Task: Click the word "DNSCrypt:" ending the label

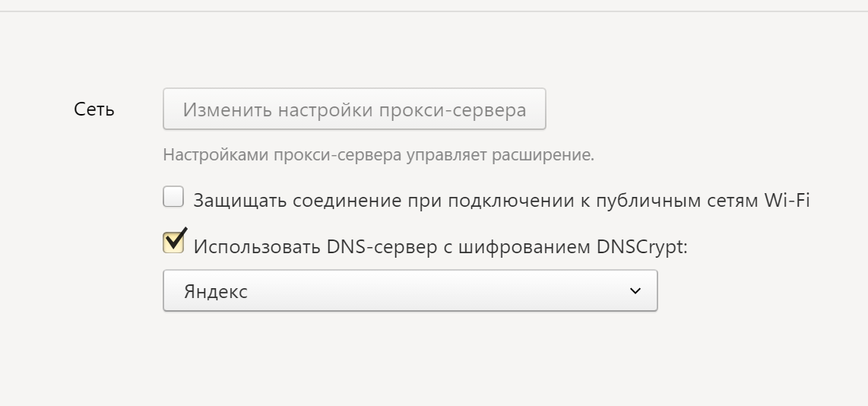Action: pyautogui.click(x=644, y=246)
